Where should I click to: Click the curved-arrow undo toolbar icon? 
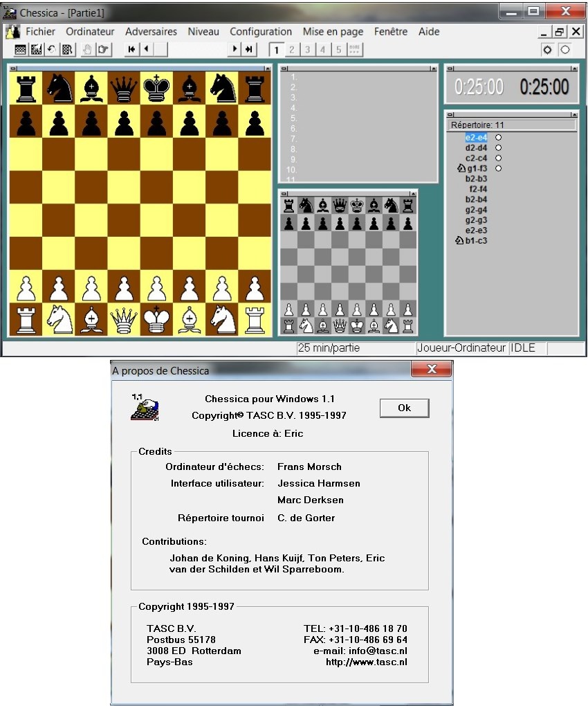(x=51, y=50)
